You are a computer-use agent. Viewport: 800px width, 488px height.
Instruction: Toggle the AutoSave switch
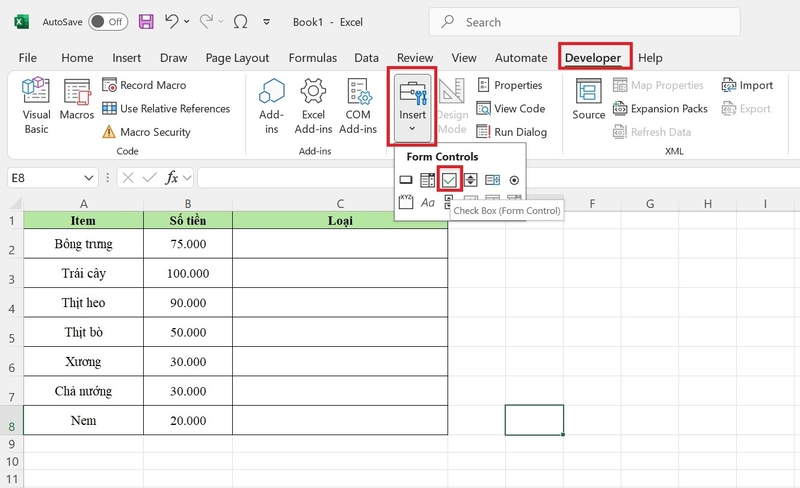coord(108,22)
